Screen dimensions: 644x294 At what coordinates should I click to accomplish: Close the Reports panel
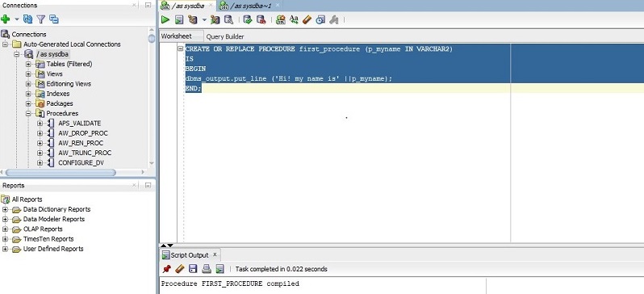(x=134, y=186)
